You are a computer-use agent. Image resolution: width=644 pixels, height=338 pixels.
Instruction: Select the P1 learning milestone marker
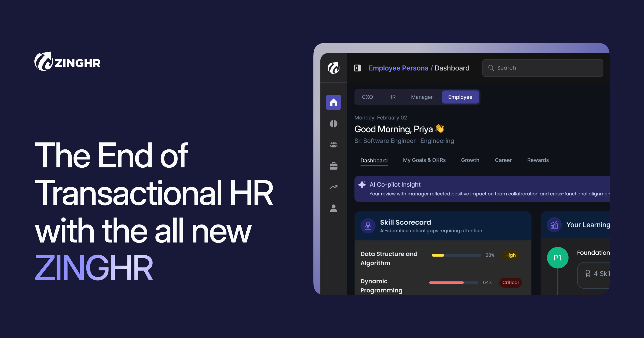point(558,258)
